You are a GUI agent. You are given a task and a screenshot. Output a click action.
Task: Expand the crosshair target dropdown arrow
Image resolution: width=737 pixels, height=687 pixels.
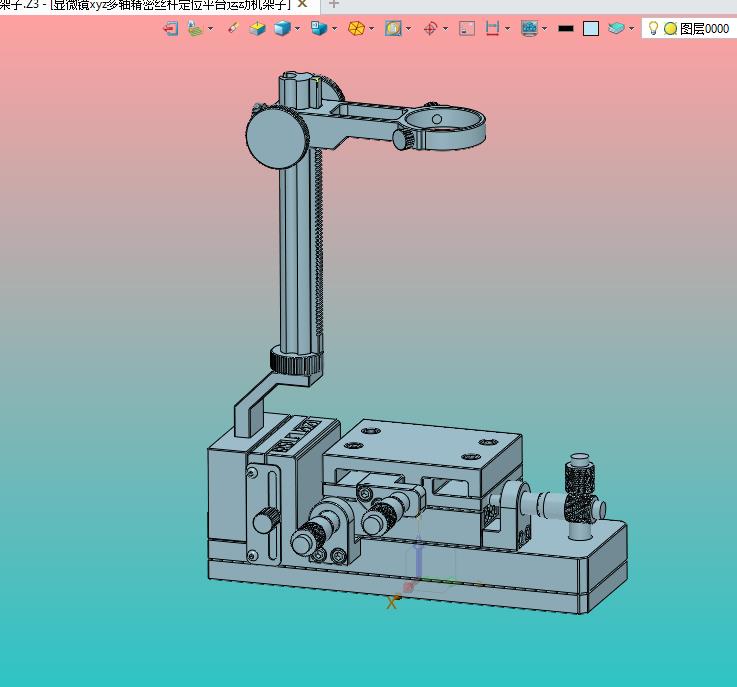pyautogui.click(x=445, y=29)
